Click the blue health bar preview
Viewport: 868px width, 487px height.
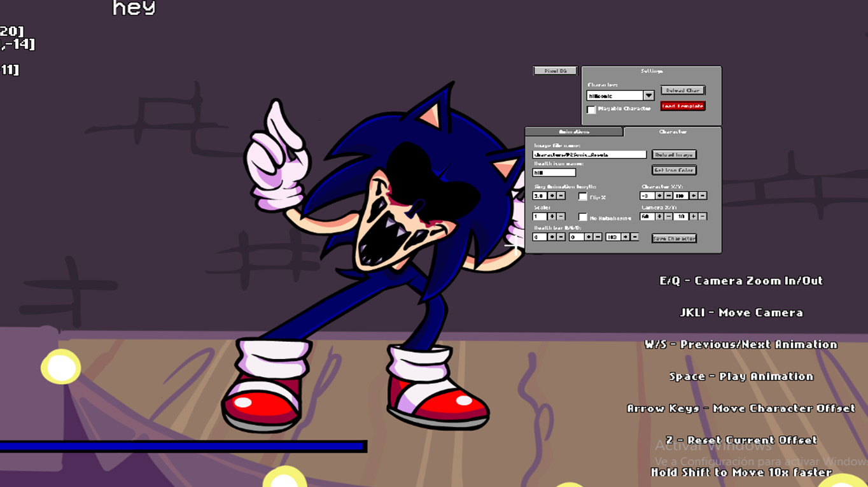coord(183,447)
